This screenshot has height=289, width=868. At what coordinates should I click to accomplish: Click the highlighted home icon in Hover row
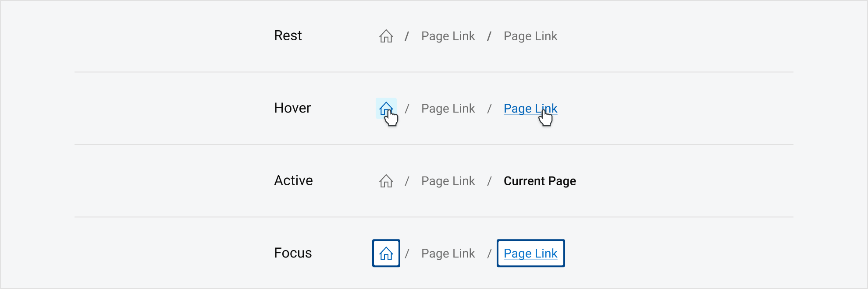pos(386,108)
